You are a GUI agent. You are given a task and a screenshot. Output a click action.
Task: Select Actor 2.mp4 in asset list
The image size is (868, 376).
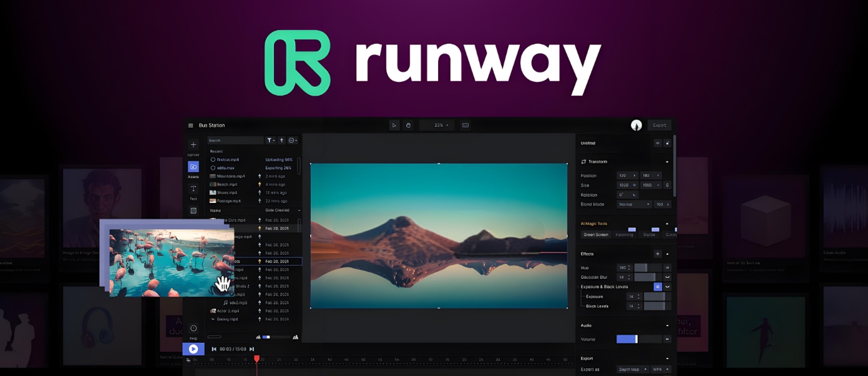(225, 311)
